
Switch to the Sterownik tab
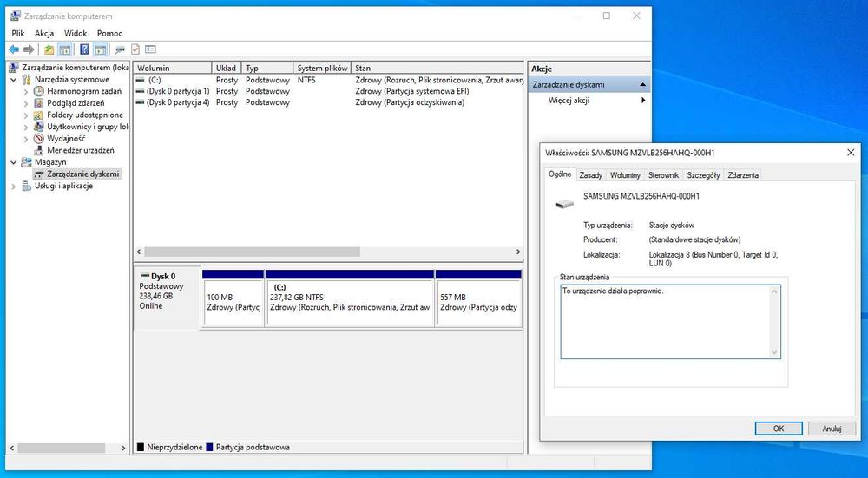[663, 175]
